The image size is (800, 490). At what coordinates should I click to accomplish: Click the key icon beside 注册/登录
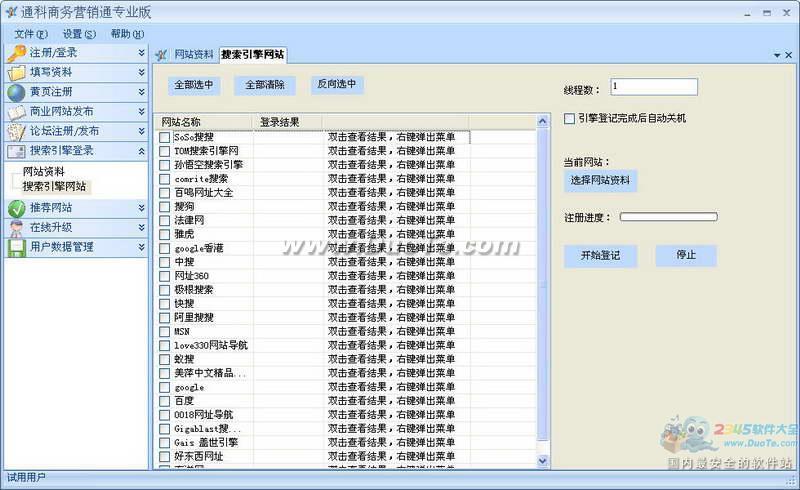coord(16,53)
